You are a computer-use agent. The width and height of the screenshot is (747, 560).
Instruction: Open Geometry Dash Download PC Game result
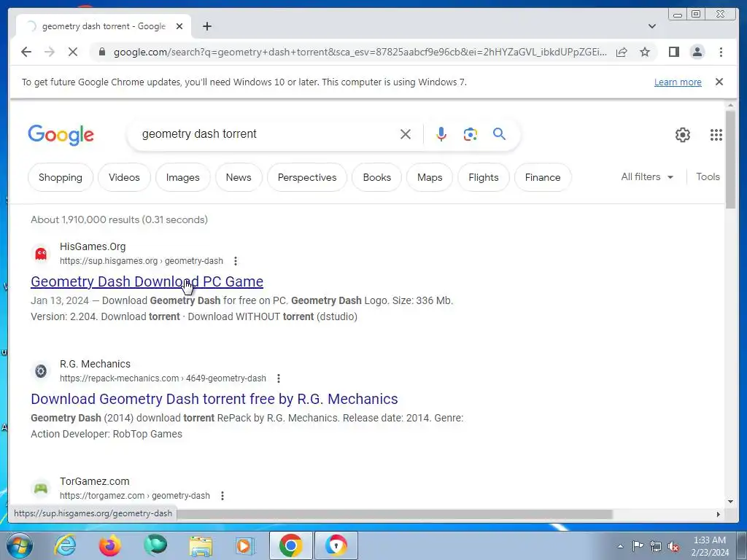click(147, 281)
